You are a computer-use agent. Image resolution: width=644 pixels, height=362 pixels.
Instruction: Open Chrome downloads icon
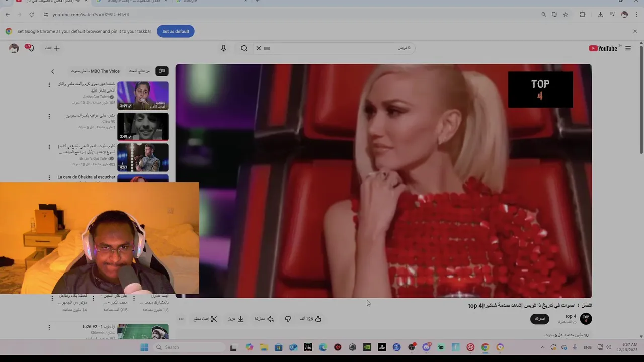tap(600, 15)
